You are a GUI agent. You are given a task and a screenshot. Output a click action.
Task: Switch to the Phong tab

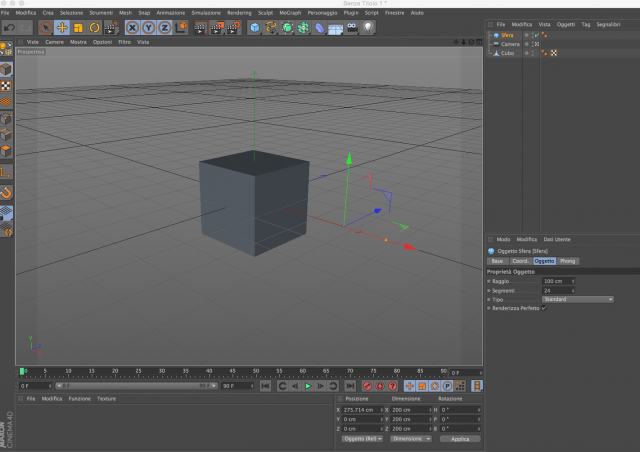[x=567, y=261]
